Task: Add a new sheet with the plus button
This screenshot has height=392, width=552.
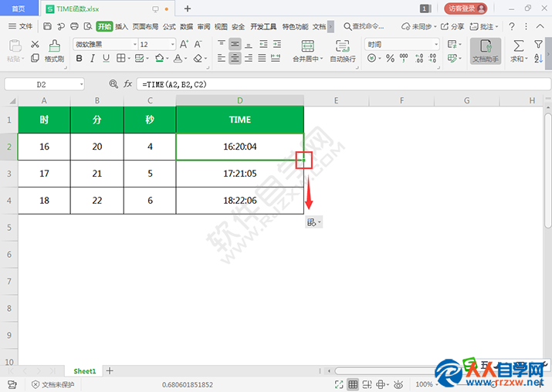Action: coord(110,370)
